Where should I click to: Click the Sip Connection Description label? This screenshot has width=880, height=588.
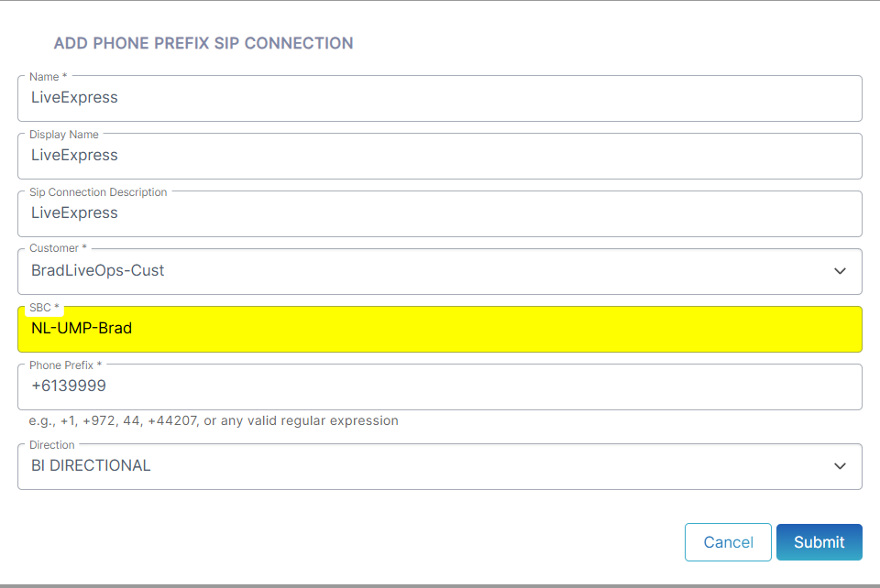(98, 192)
